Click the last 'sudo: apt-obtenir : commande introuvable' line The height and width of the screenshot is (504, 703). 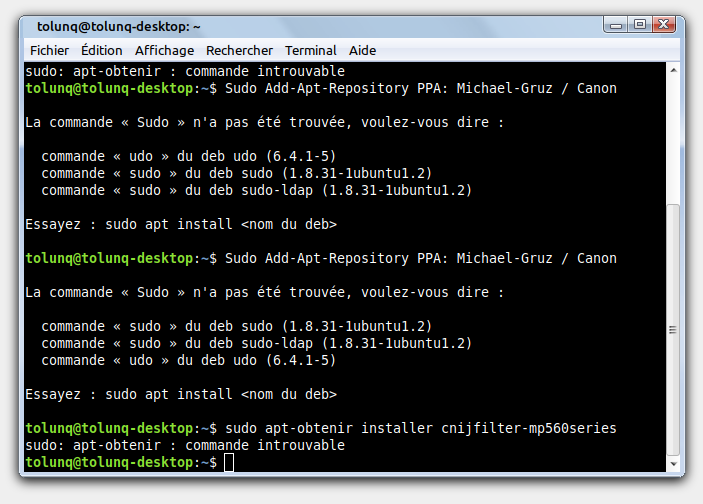(x=185, y=445)
